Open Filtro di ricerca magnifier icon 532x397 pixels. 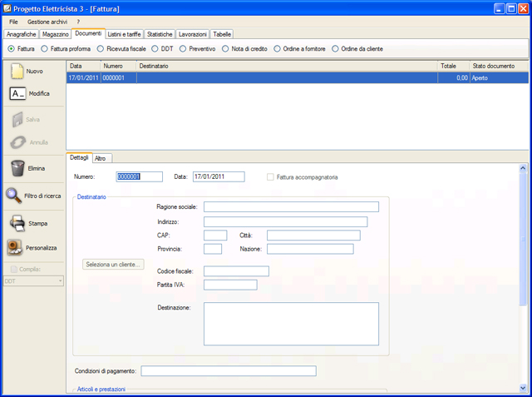tap(13, 196)
